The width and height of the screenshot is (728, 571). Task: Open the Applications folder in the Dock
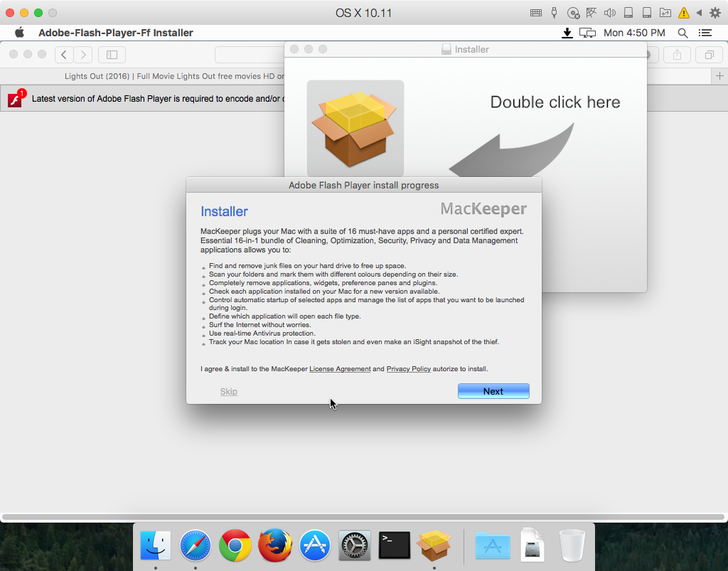tap(493, 545)
